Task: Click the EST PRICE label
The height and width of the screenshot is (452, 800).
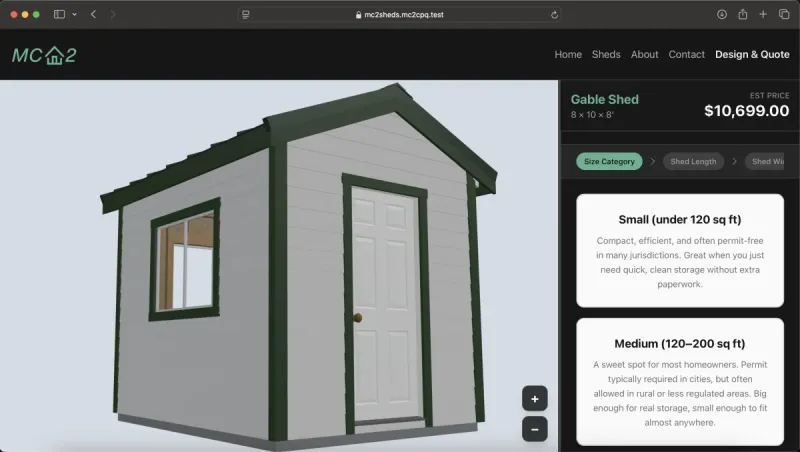Action: (769, 95)
